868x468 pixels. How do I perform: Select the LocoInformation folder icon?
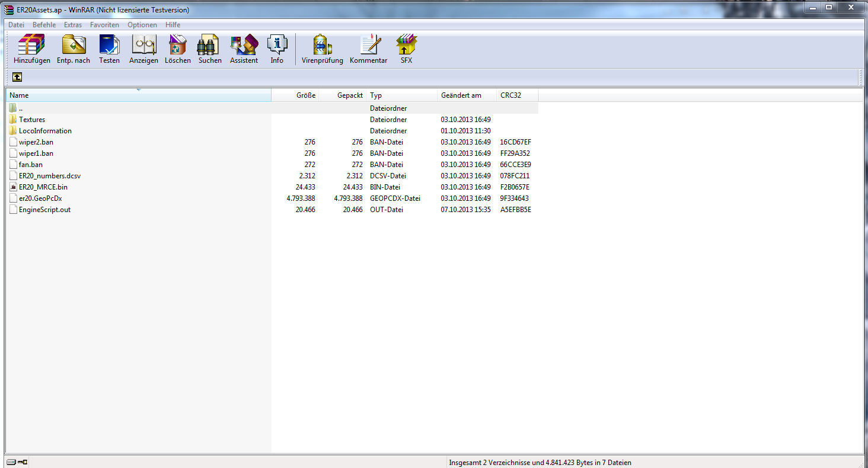coord(13,131)
